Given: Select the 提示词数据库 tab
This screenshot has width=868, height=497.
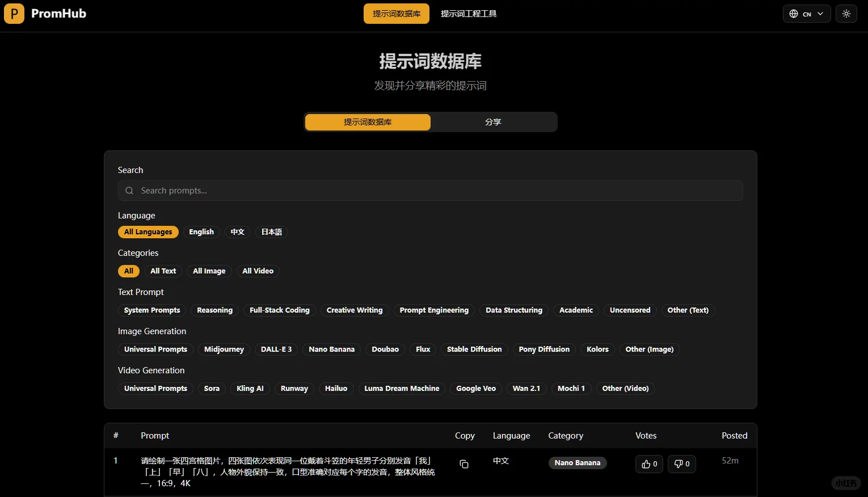Looking at the screenshot, I should pyautogui.click(x=367, y=122).
